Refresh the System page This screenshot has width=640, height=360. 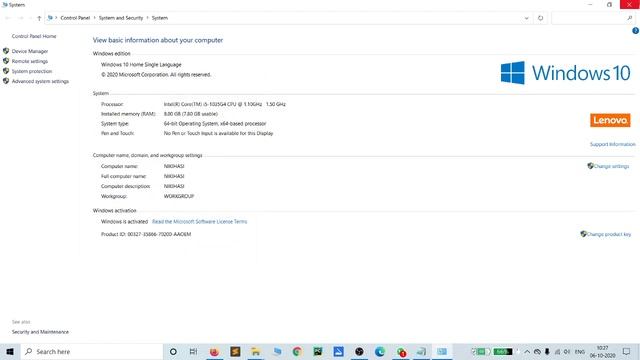point(540,18)
